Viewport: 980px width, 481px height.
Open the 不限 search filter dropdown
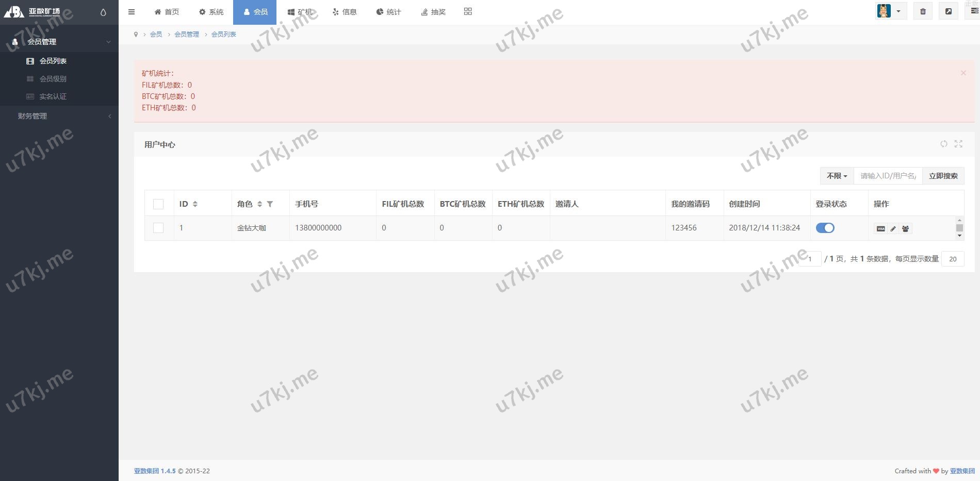(837, 176)
